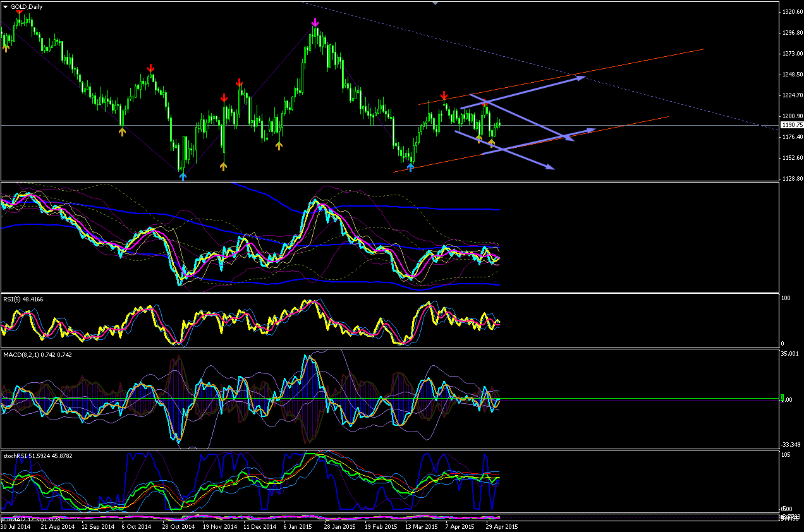The width and height of the screenshot is (804, 532).
Task: Click the 35.001 MACD scale value
Action: [791, 354]
